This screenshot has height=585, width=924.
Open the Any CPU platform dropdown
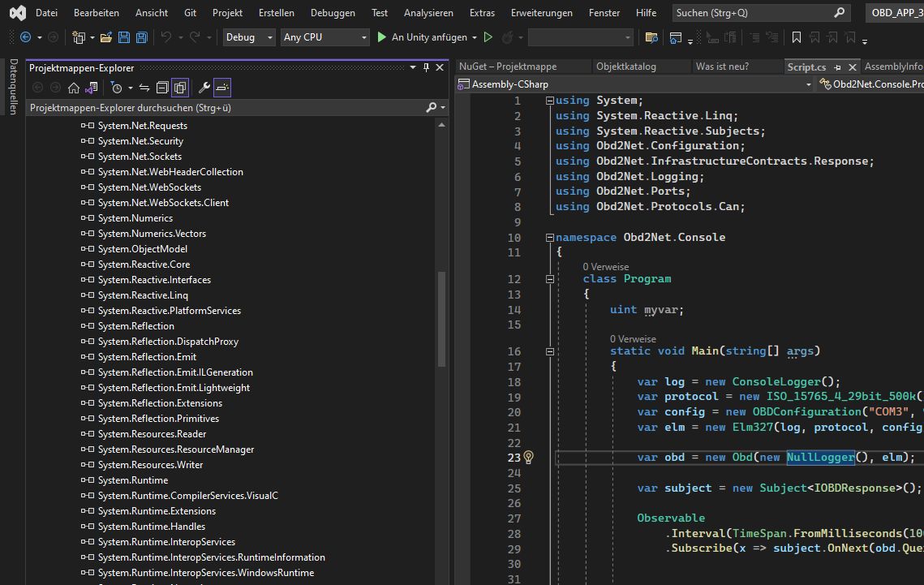[324, 37]
